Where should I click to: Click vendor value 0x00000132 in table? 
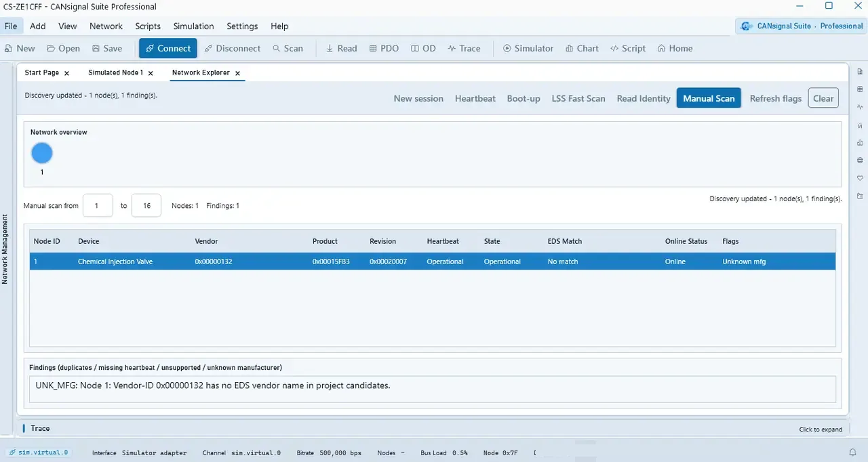coord(214,261)
